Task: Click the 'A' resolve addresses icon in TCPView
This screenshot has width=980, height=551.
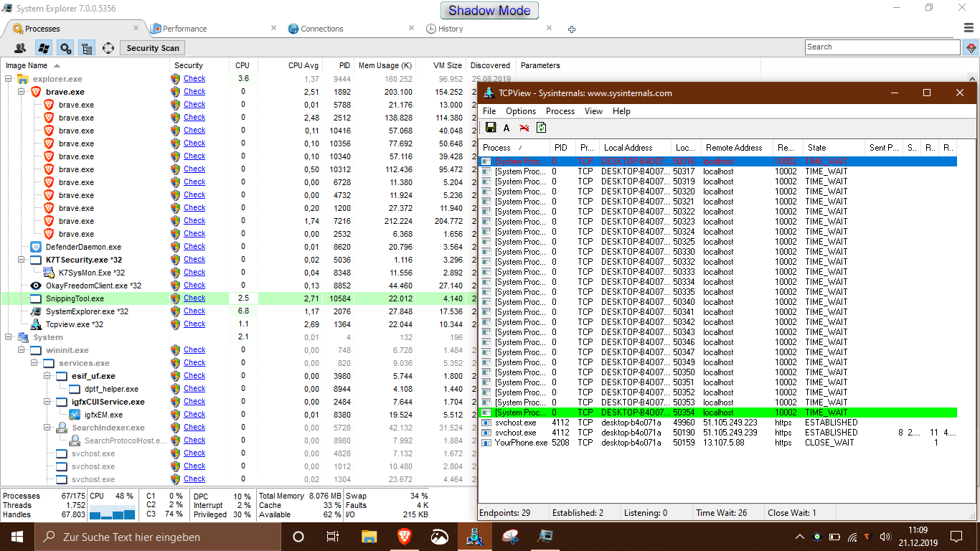Action: pyautogui.click(x=507, y=128)
